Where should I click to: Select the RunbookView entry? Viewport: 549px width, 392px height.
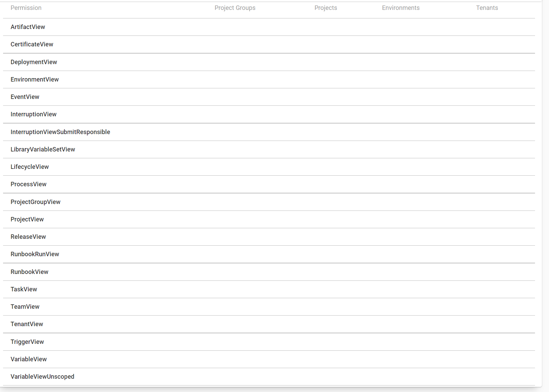(29, 272)
